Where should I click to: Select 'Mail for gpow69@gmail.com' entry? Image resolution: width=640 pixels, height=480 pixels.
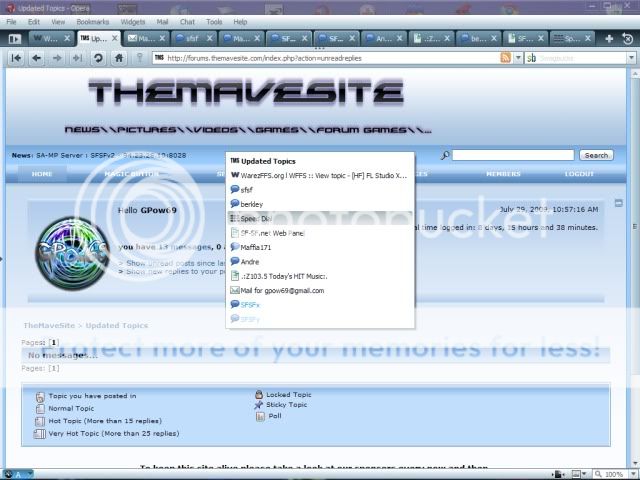[x=320, y=291]
